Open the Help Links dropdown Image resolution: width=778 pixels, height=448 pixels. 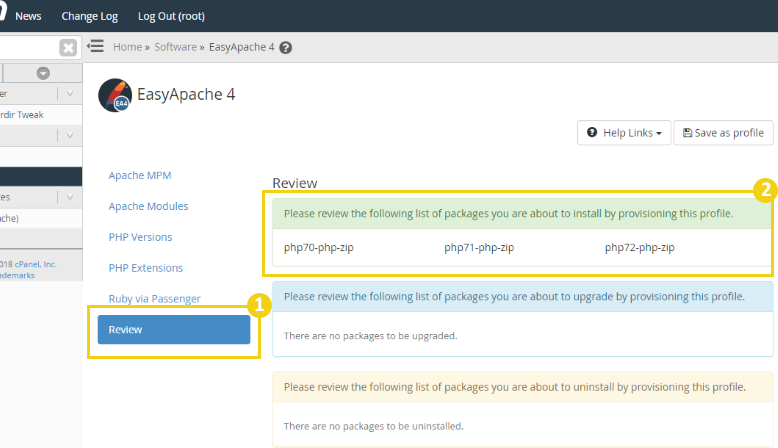coord(624,132)
